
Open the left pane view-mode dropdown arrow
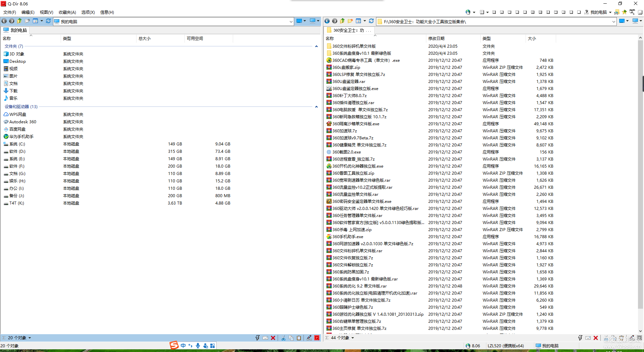(42, 21)
